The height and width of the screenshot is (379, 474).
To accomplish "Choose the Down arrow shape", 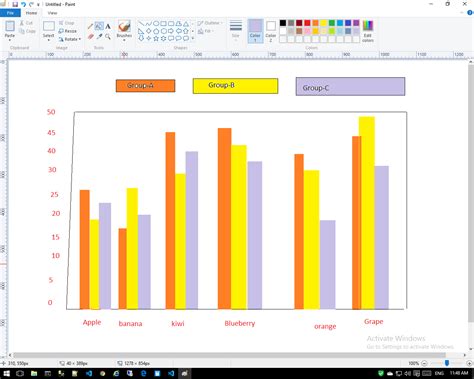I will coord(141,38).
